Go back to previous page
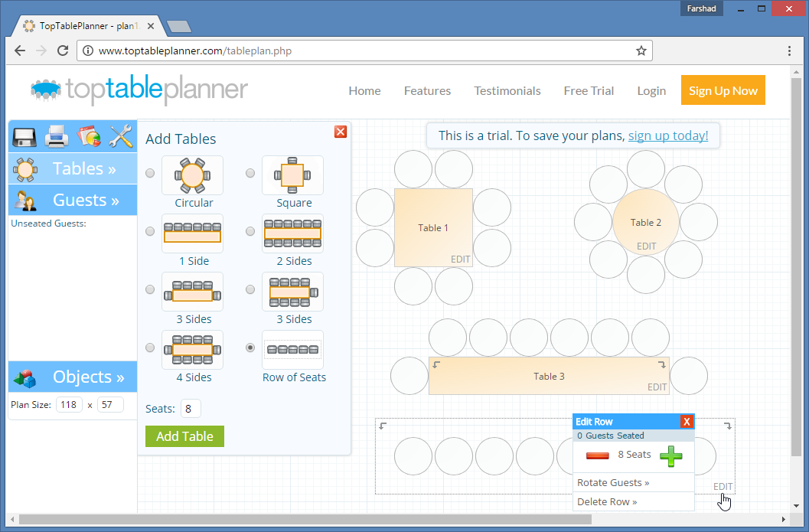 click(x=20, y=51)
